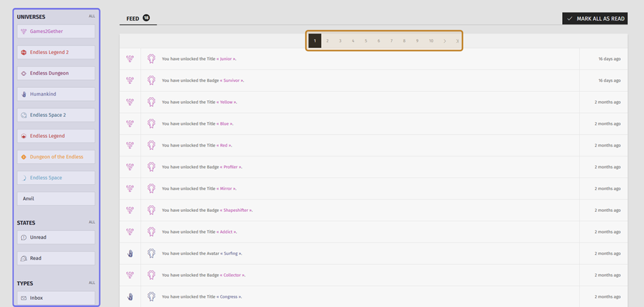This screenshot has width=644, height=307.
Task: Open page 2 of the feed
Action: point(328,41)
